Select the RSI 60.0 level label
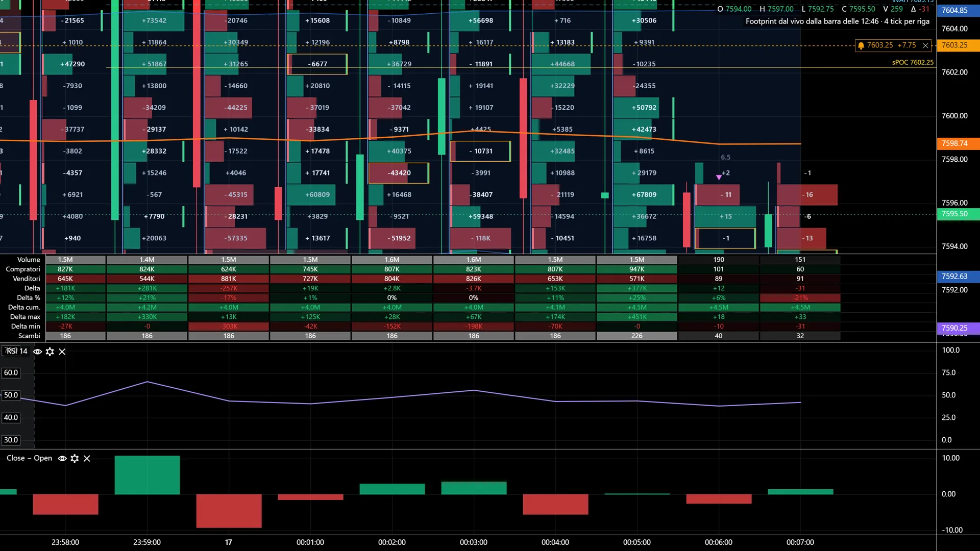 click(x=11, y=373)
